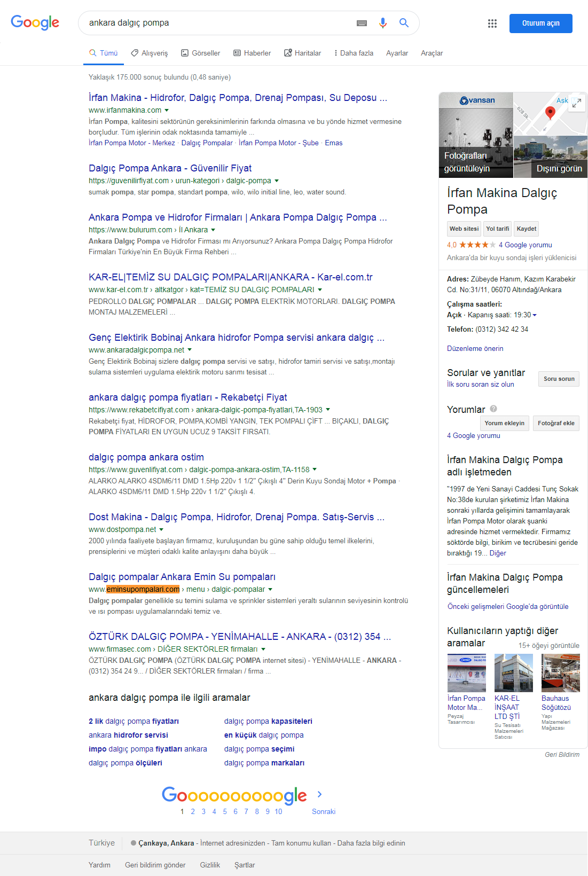Switch to the Alışveriş tab
This screenshot has width=588, height=876.
point(149,53)
